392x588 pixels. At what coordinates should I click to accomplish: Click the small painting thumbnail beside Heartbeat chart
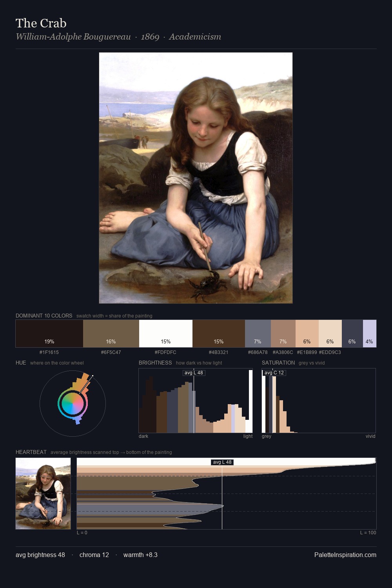click(43, 494)
